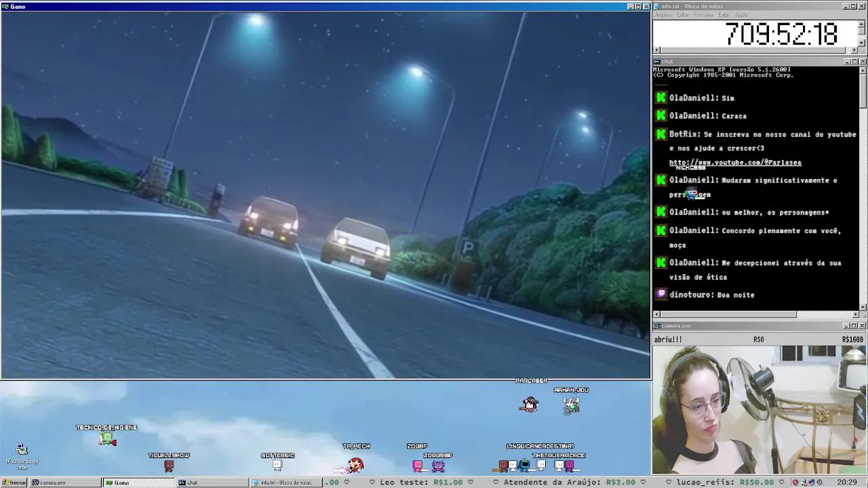Click the R$1600 goal value in camera window
The width and height of the screenshot is (868, 488).
(852, 339)
